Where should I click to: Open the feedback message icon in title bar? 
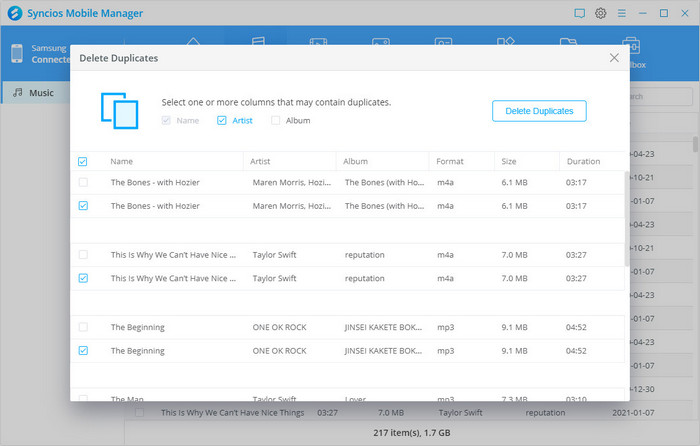(579, 13)
